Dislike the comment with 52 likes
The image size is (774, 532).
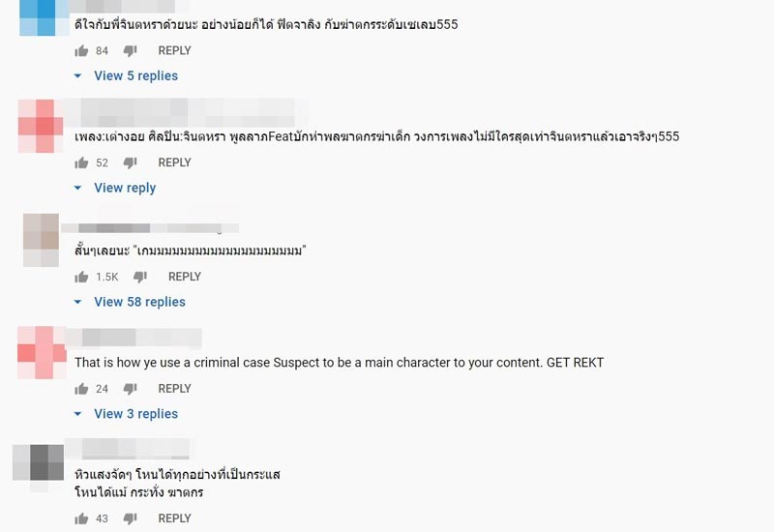click(130, 163)
